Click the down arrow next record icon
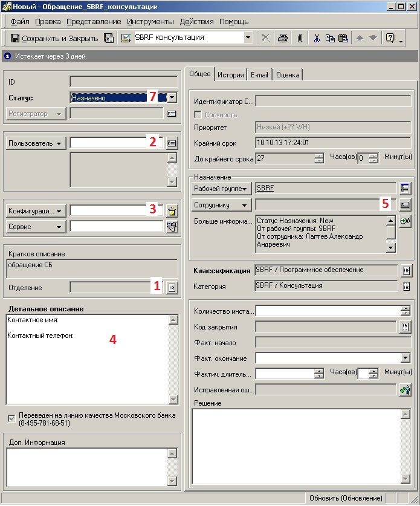This screenshot has width=420, height=506. click(373, 38)
